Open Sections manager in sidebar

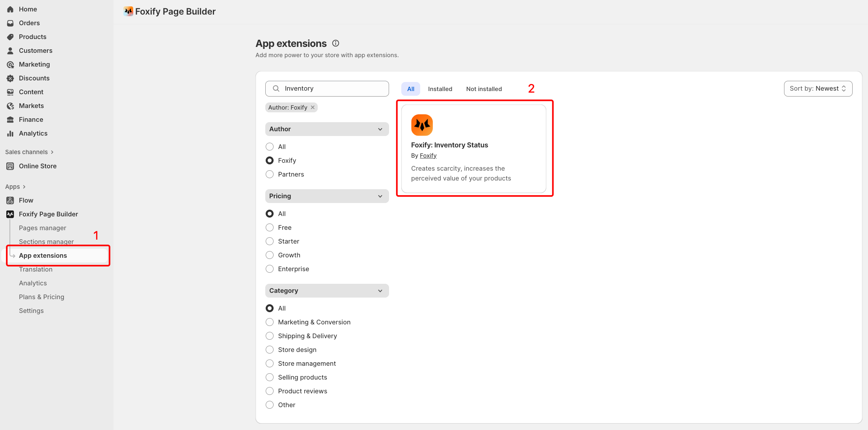point(47,242)
